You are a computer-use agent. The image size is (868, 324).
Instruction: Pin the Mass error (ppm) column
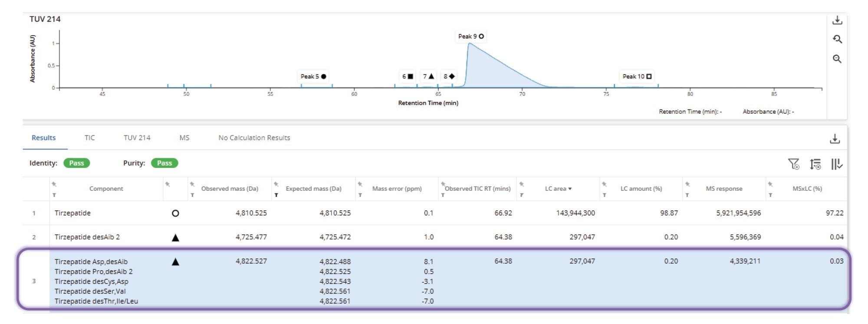360,184
